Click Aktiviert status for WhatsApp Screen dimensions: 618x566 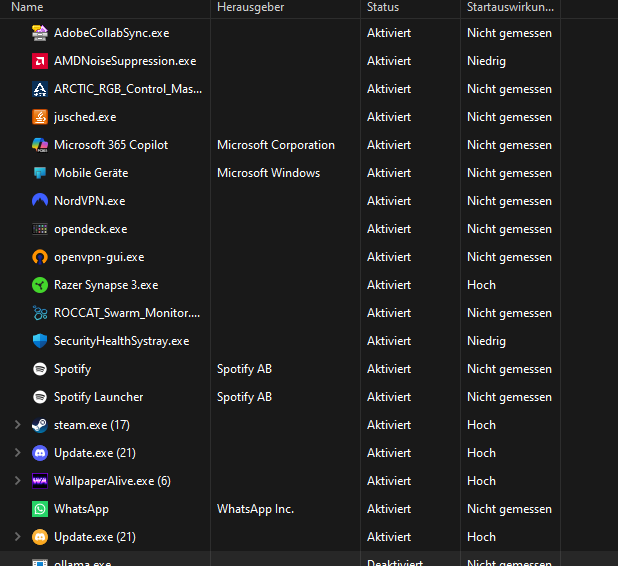[389, 509]
